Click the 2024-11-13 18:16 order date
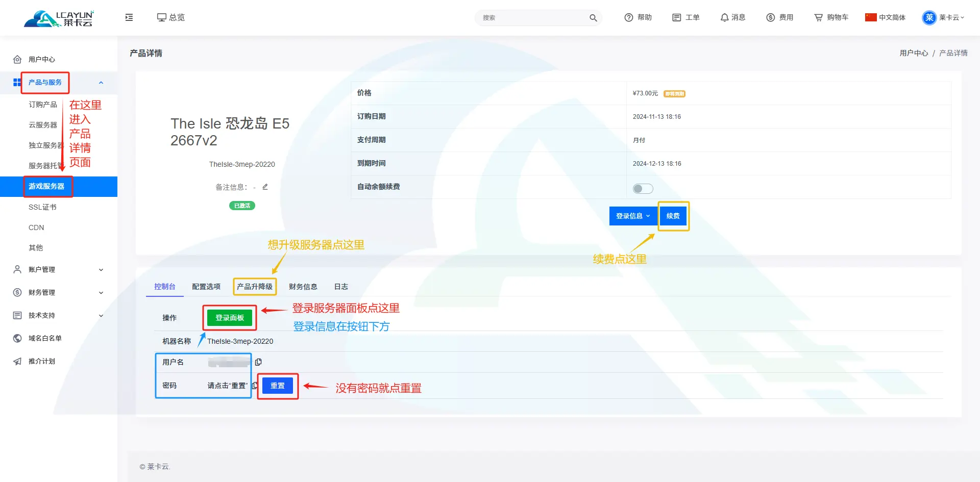This screenshot has height=482, width=980. (657, 117)
